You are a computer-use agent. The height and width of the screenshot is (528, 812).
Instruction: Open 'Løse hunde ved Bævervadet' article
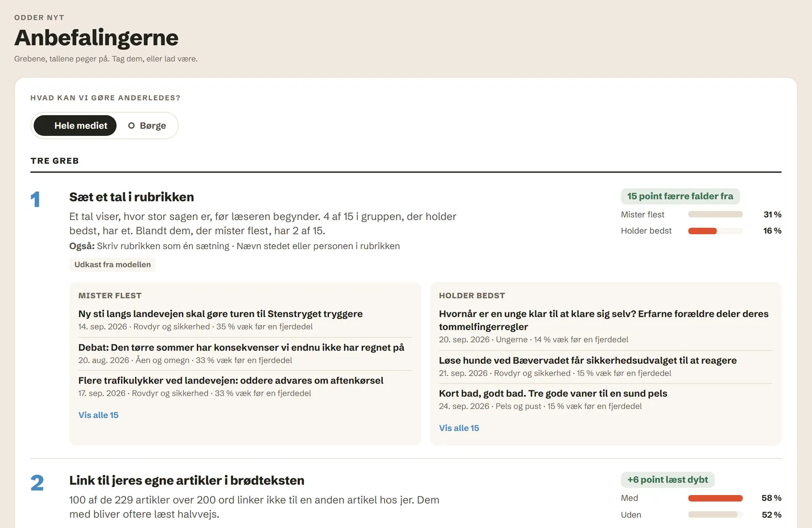pos(588,361)
